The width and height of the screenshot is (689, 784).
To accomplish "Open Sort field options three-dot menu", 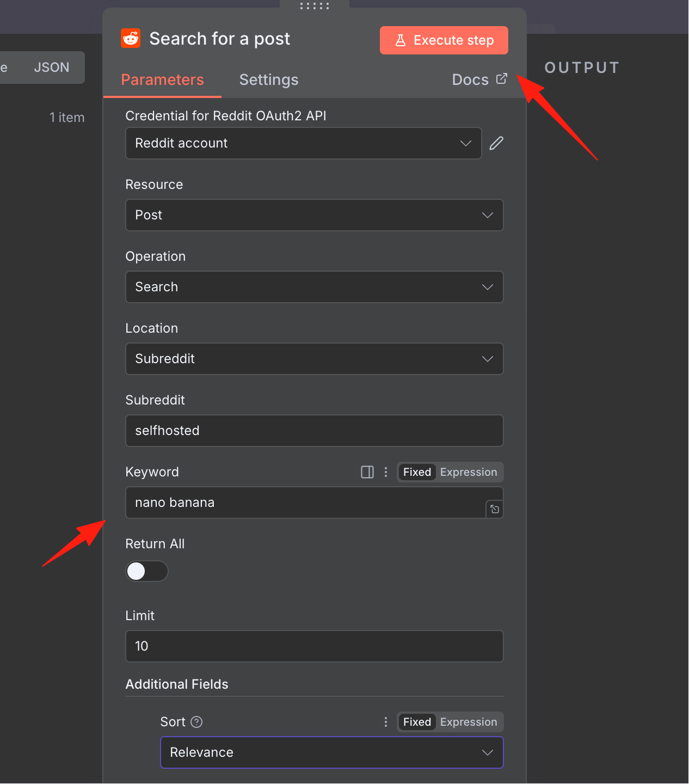I will point(386,722).
